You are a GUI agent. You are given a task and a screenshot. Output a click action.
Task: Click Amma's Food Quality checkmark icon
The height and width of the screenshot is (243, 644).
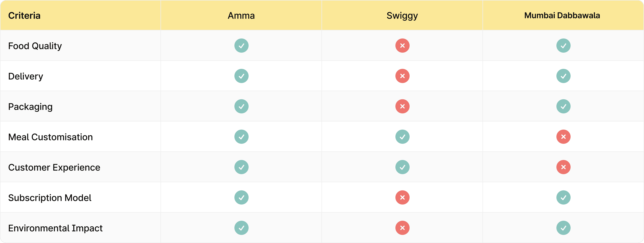click(241, 46)
